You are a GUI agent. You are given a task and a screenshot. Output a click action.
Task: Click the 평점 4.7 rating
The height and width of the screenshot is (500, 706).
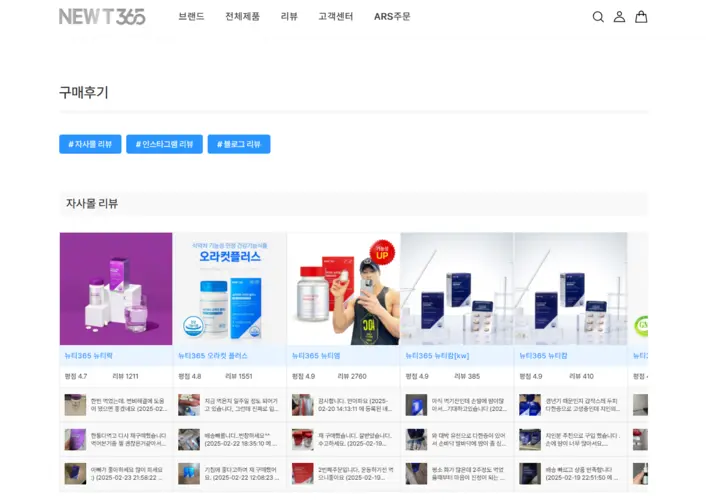point(76,376)
